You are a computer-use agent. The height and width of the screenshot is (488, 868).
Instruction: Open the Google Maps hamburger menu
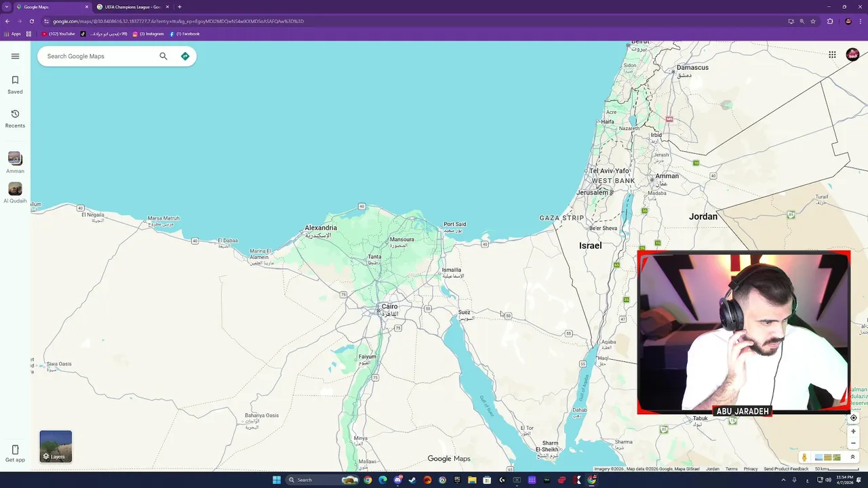(15, 56)
